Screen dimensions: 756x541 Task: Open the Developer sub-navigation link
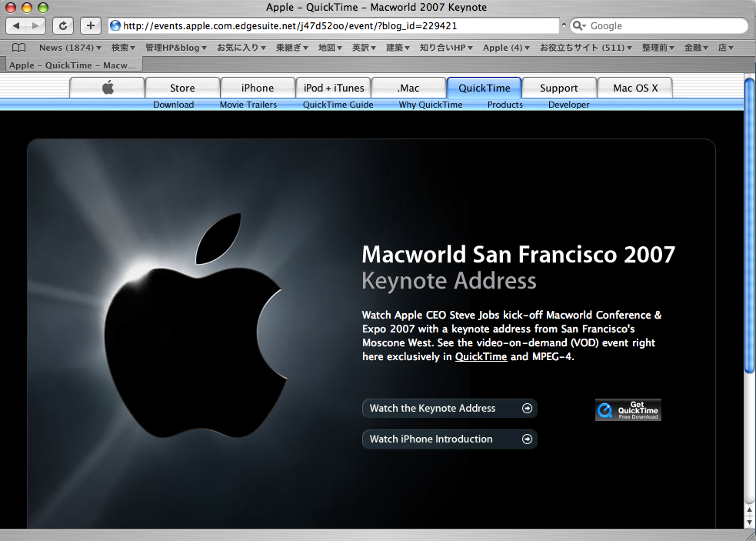click(x=568, y=104)
